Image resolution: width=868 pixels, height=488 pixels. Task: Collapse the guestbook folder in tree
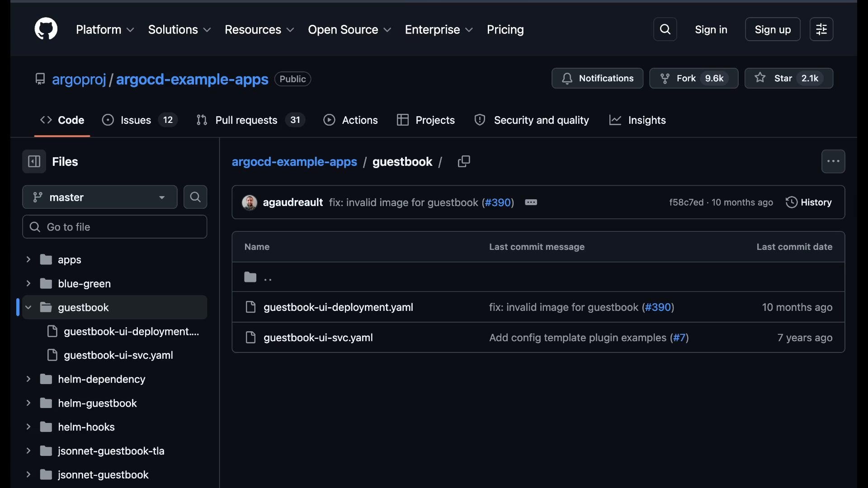pyautogui.click(x=28, y=307)
